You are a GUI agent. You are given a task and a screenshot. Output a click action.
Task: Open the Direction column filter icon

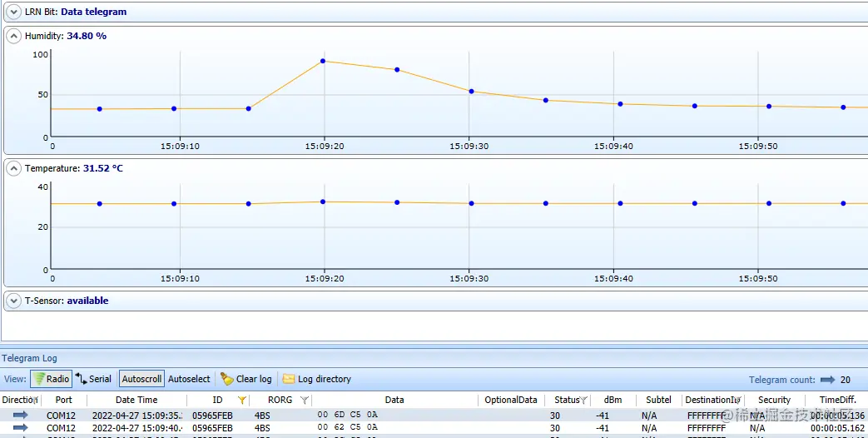36,400
